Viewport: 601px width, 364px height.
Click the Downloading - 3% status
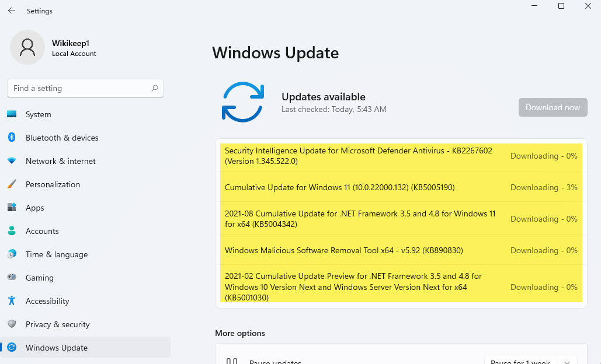click(544, 187)
